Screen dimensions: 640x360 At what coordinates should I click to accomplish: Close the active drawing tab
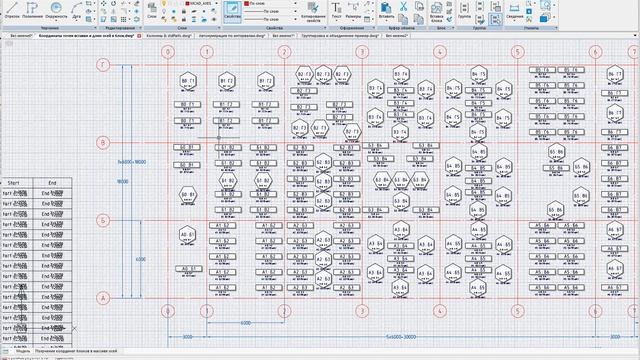coord(139,36)
